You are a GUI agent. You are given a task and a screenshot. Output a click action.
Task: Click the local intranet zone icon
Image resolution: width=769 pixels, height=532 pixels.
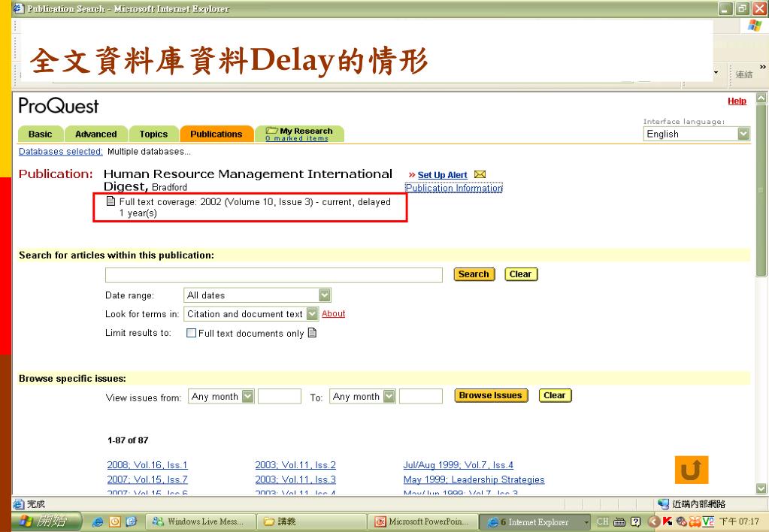tap(663, 503)
